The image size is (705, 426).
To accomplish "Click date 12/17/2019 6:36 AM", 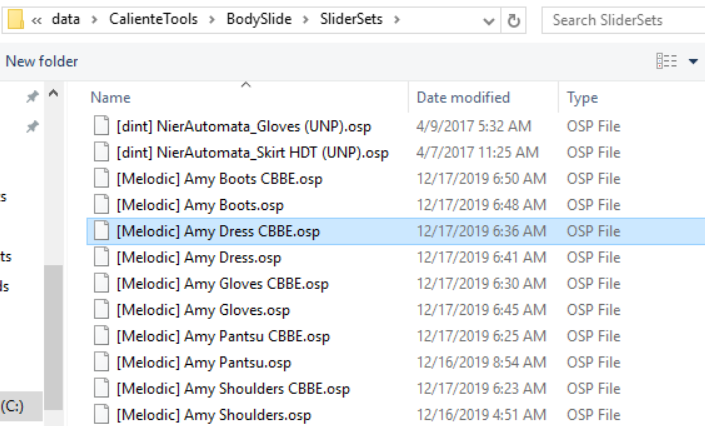I will click(x=481, y=231).
